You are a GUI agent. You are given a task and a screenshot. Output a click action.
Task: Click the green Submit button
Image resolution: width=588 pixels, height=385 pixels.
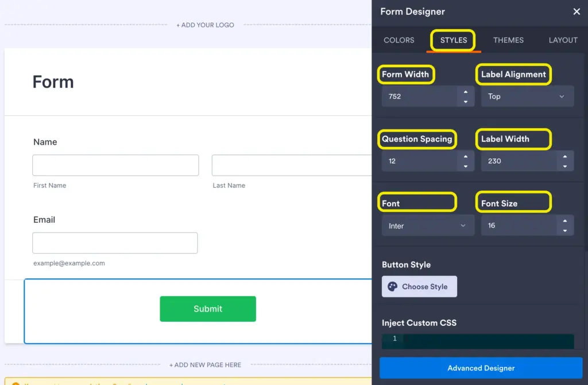[208, 308]
